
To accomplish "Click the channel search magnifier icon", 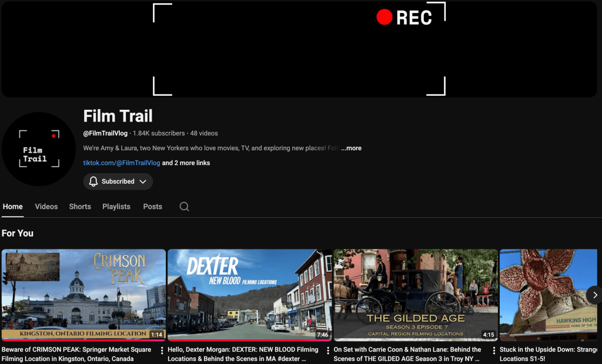I will click(184, 207).
